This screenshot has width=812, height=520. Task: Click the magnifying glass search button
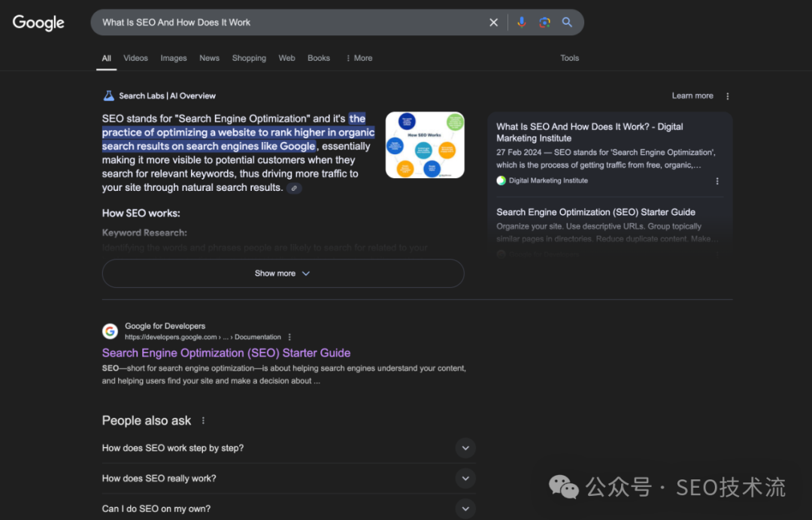[568, 23]
